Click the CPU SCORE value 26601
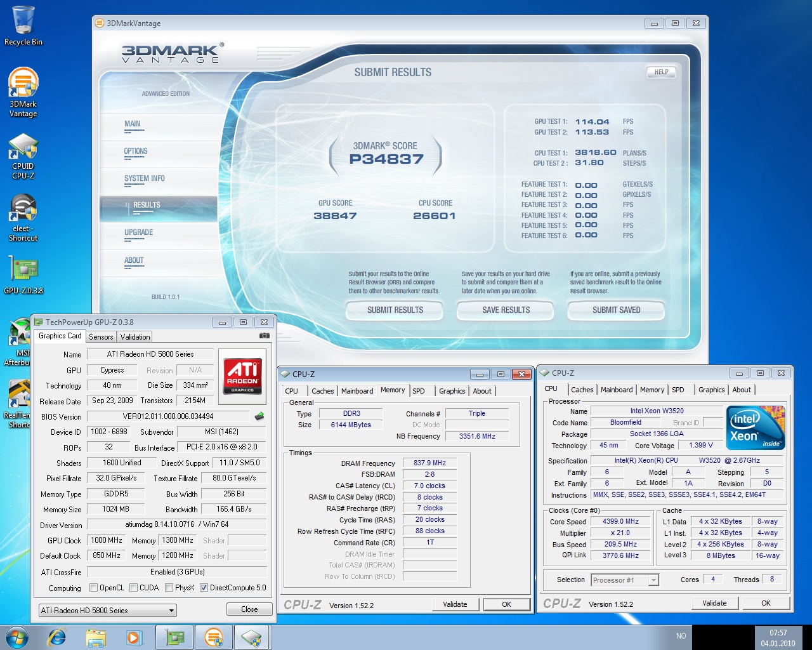 click(x=434, y=216)
